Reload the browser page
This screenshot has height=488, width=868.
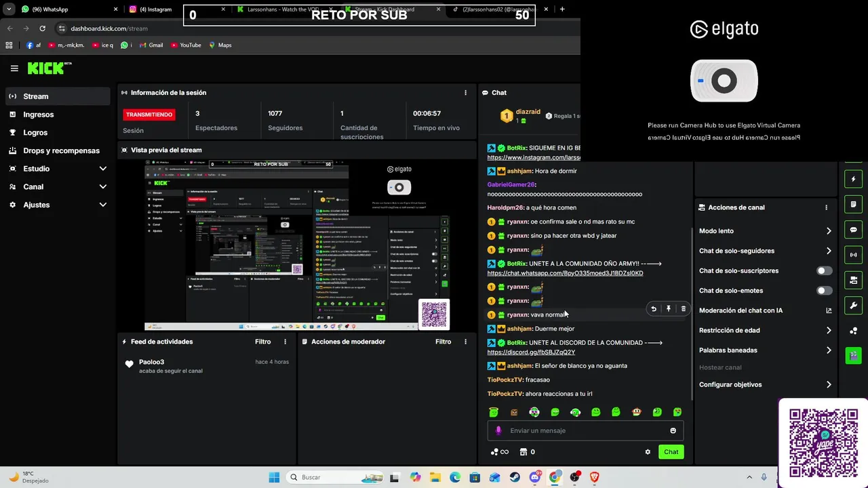pos(42,28)
